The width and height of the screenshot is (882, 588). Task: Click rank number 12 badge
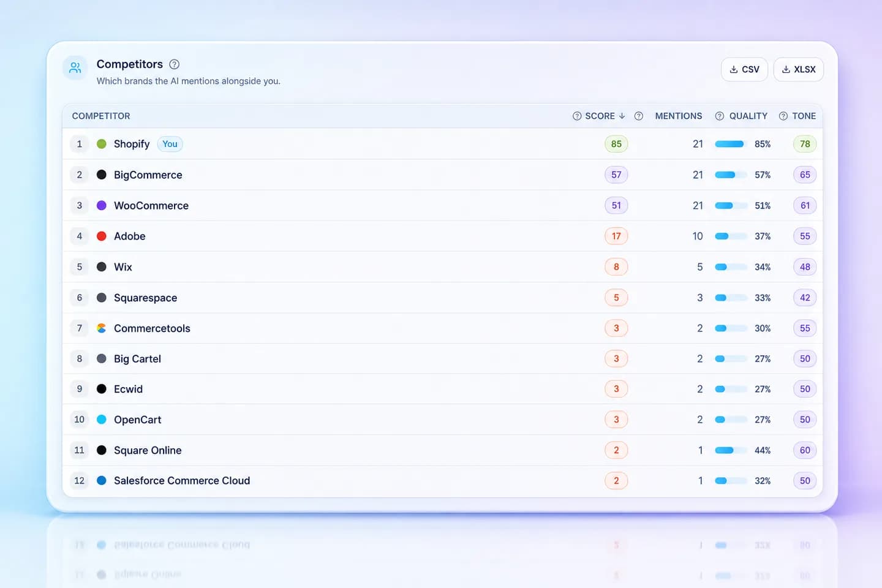click(79, 481)
